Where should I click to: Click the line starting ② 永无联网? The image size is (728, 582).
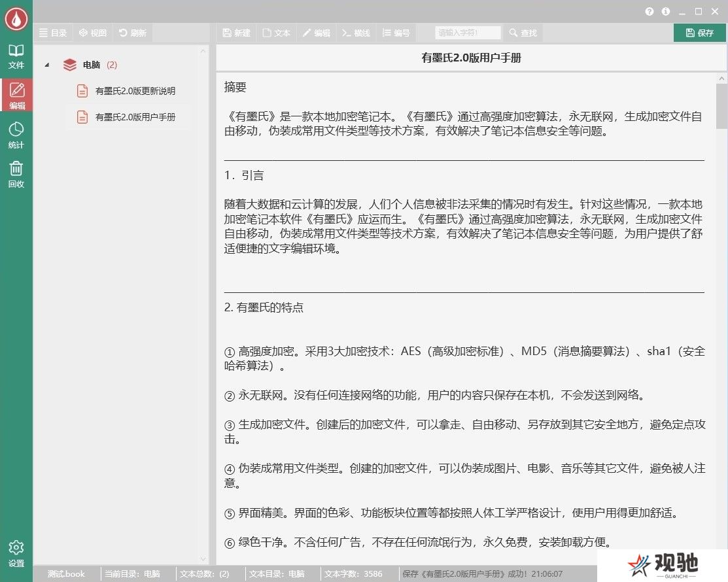[434, 396]
